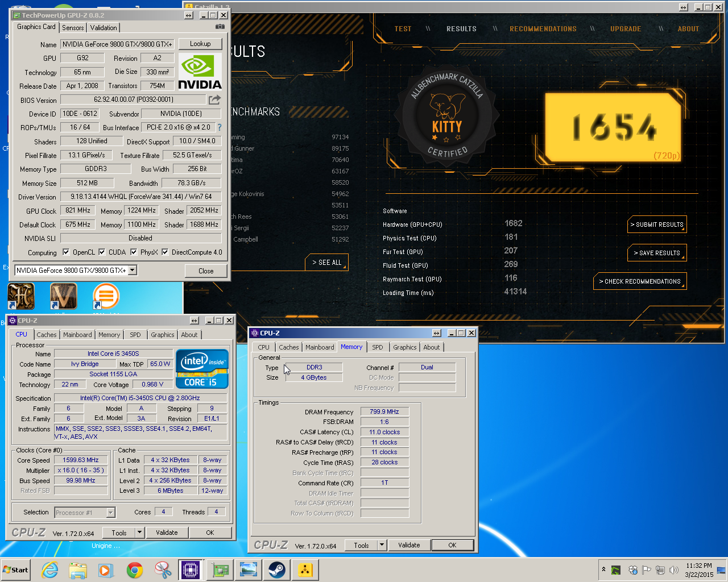
Task: Click Validate button in left CPU-Z window
Action: pos(167,533)
